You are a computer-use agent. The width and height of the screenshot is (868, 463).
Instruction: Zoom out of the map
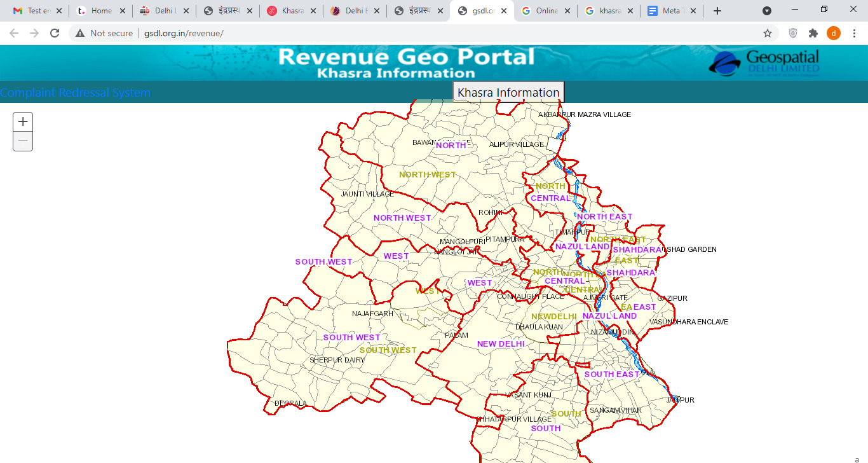tap(23, 141)
